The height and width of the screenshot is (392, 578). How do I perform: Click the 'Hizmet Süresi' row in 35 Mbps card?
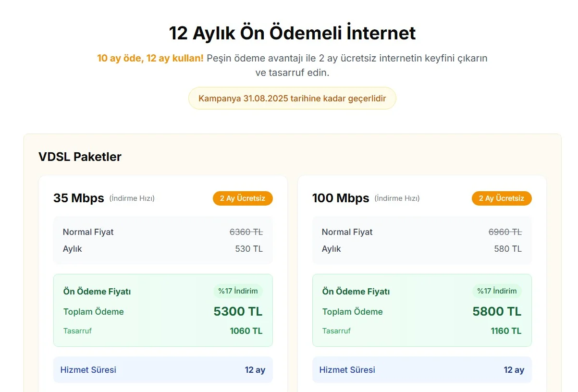coord(163,370)
